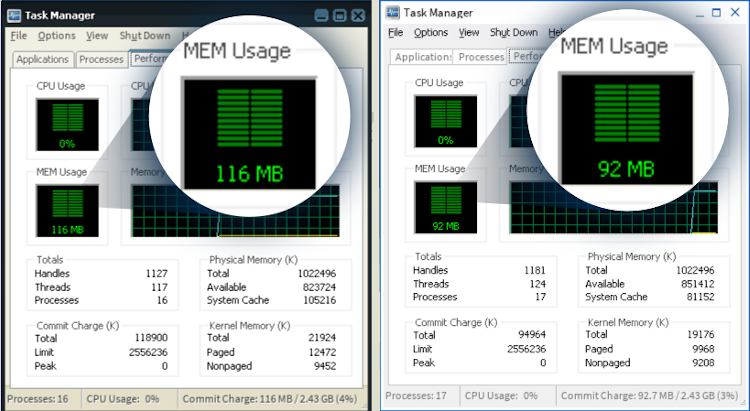Select Handles value 1127
The image size is (750, 411).
click(157, 274)
